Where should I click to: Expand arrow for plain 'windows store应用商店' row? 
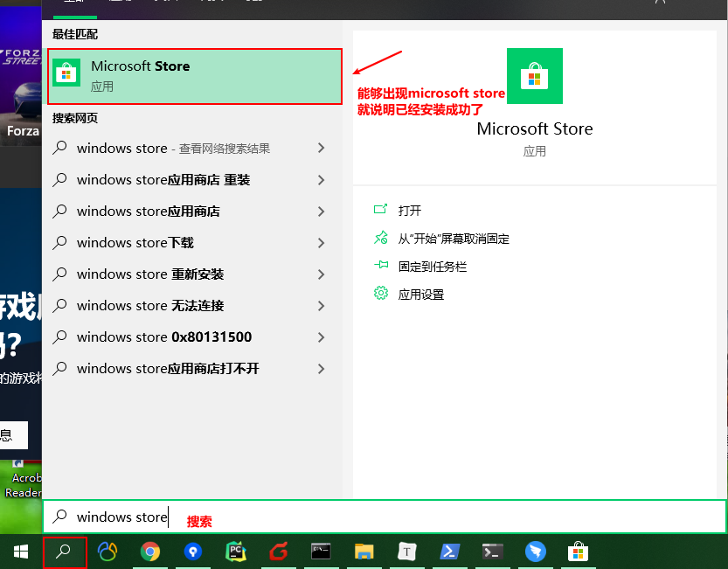pos(321,212)
